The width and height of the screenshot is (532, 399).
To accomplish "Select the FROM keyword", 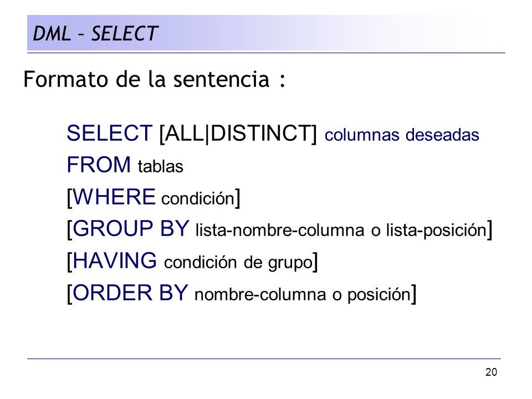I will (x=99, y=165).
